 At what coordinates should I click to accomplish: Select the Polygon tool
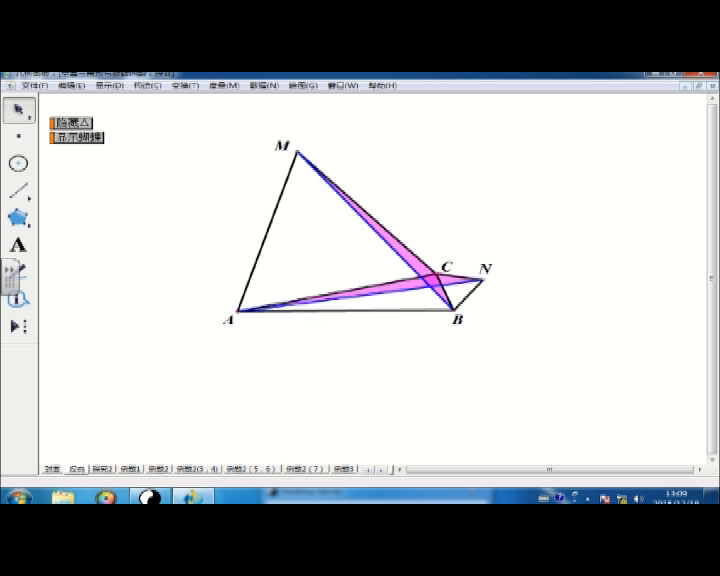18,218
